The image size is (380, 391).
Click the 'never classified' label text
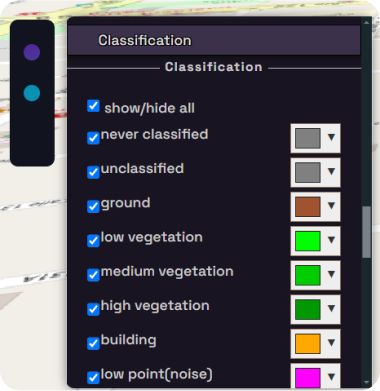click(154, 135)
